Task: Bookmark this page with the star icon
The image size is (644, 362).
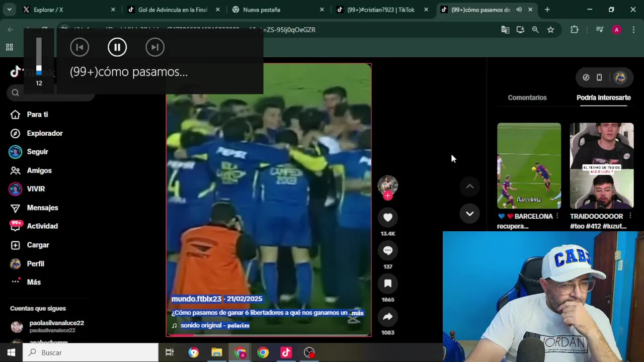Action: (550, 30)
